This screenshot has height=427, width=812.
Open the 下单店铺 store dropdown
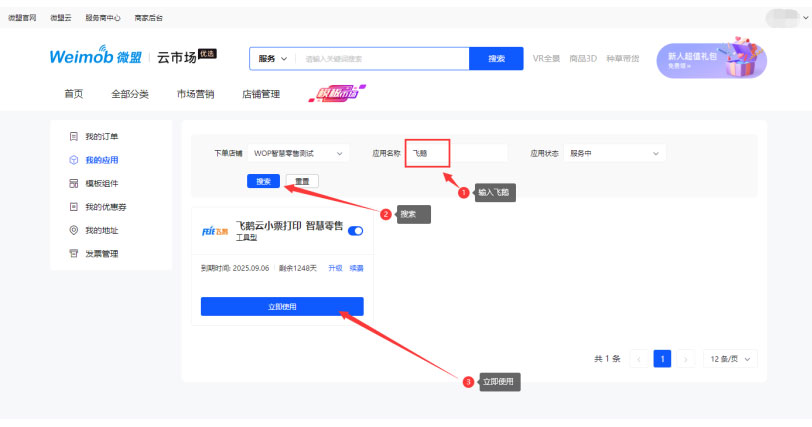tap(297, 153)
